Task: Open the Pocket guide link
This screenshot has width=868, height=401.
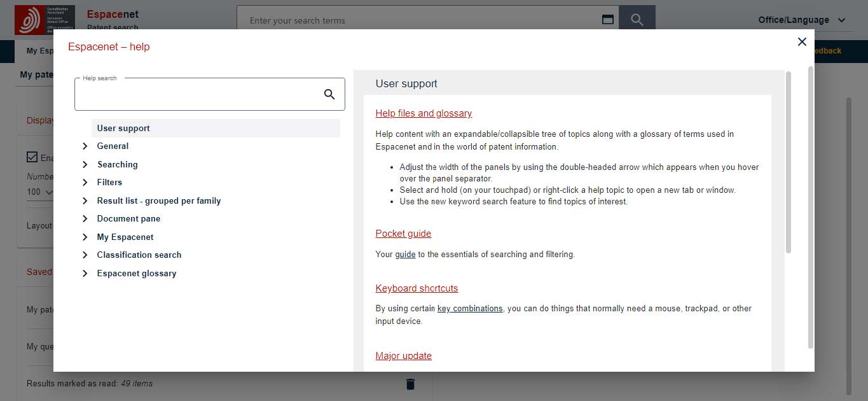Action: (403, 234)
